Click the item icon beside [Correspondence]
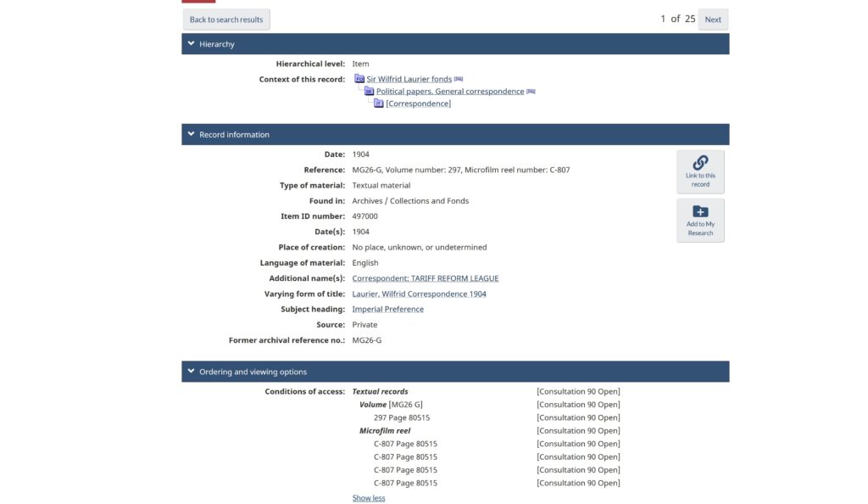 pyautogui.click(x=379, y=104)
